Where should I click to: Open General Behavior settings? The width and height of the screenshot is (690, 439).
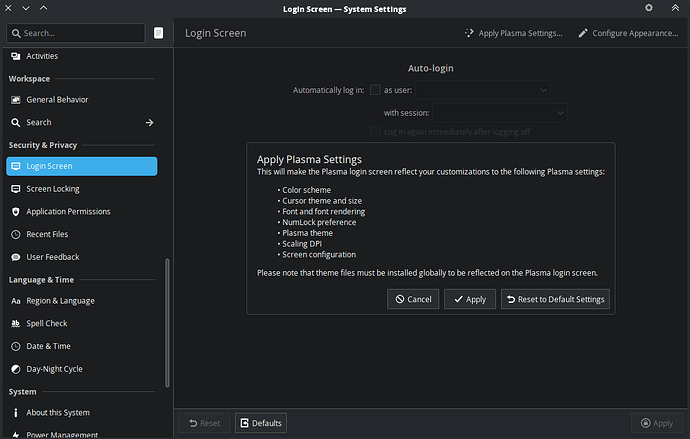(x=57, y=100)
